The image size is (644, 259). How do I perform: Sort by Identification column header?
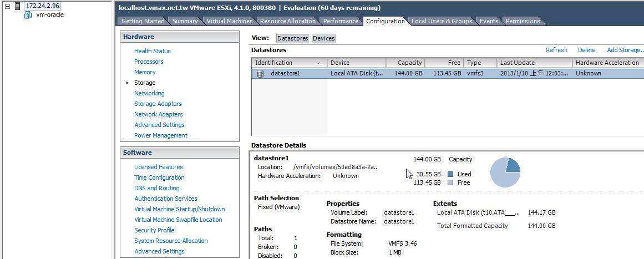point(289,63)
